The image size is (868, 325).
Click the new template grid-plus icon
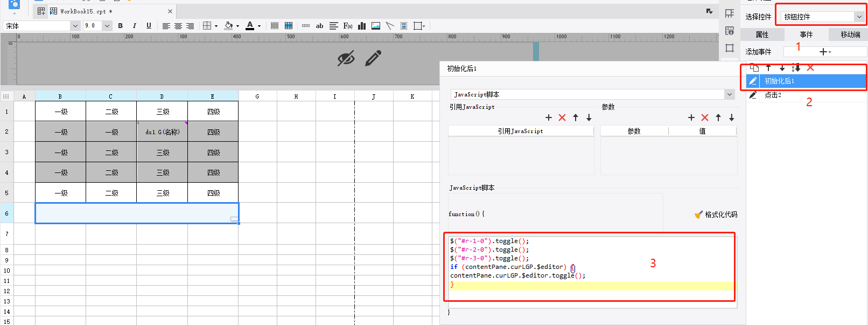41,11
